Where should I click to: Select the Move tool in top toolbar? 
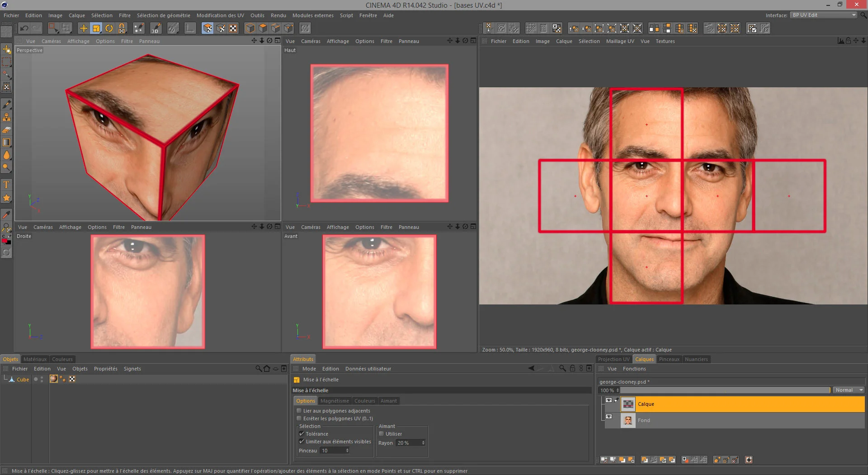point(84,28)
